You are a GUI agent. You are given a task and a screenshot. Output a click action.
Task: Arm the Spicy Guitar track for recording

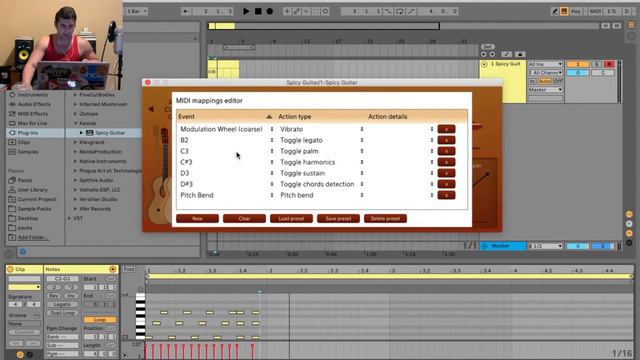click(x=609, y=64)
